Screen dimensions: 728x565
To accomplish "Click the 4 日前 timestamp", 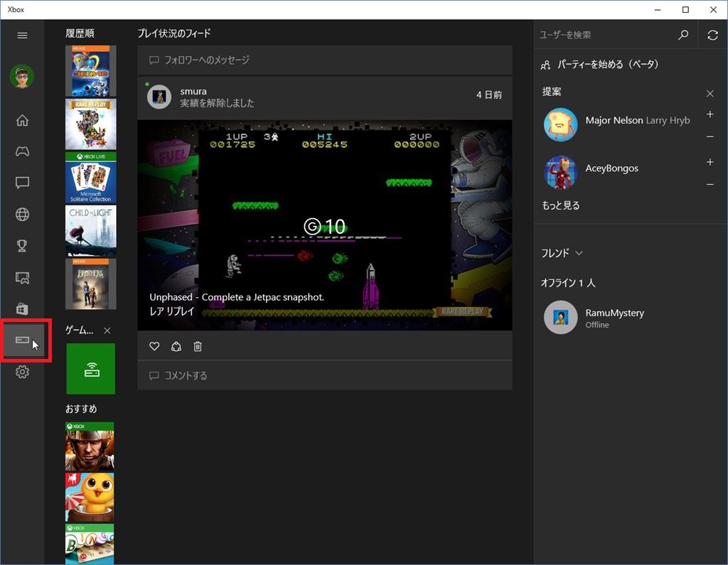I will (489, 95).
